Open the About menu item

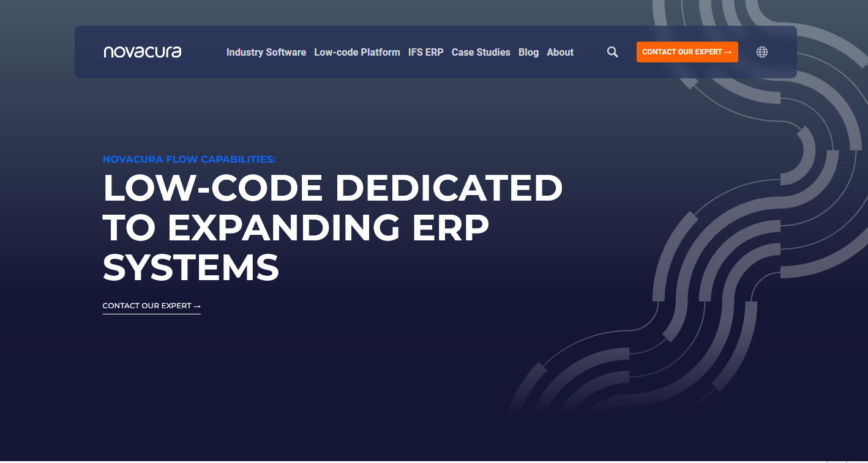[x=559, y=52]
